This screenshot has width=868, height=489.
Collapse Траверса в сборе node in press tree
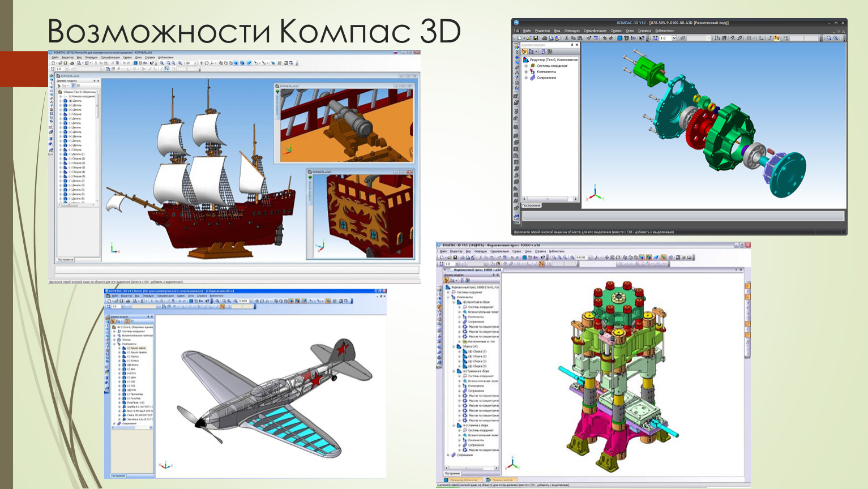(x=454, y=371)
